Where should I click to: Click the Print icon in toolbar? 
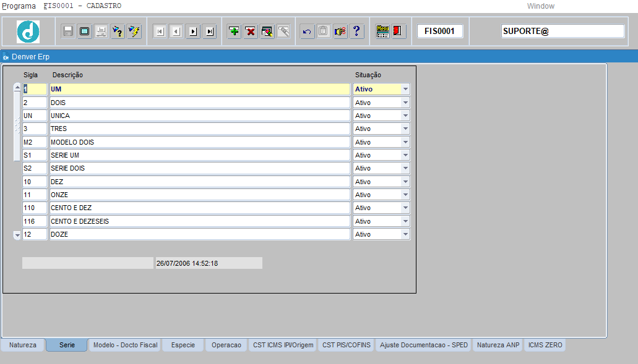101,32
